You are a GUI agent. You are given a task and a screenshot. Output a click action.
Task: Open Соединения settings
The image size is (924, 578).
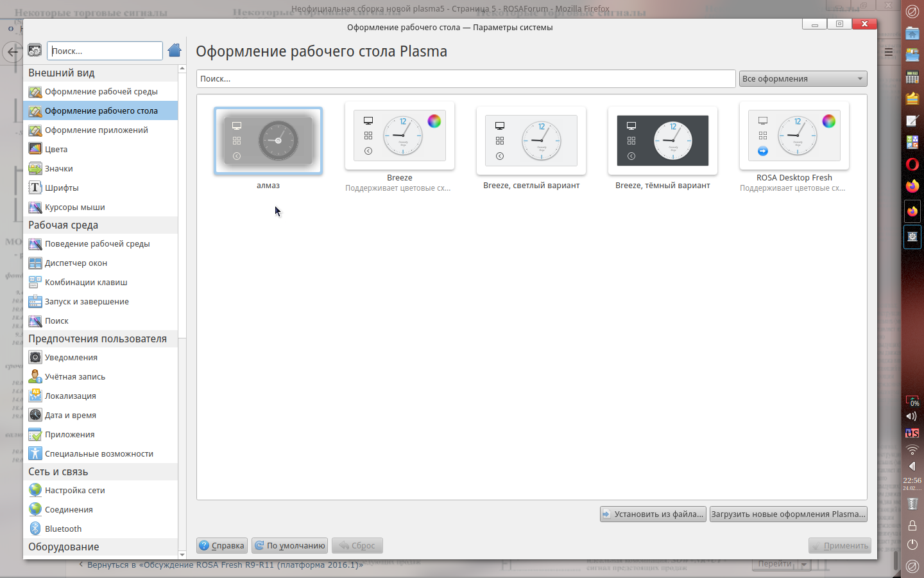pyautogui.click(x=101, y=509)
